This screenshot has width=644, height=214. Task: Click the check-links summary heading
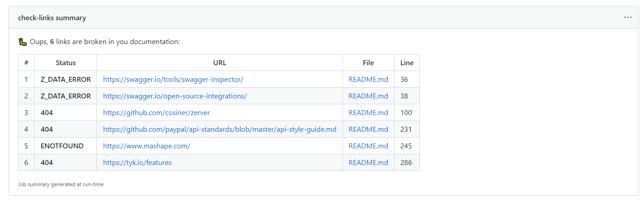(52, 18)
